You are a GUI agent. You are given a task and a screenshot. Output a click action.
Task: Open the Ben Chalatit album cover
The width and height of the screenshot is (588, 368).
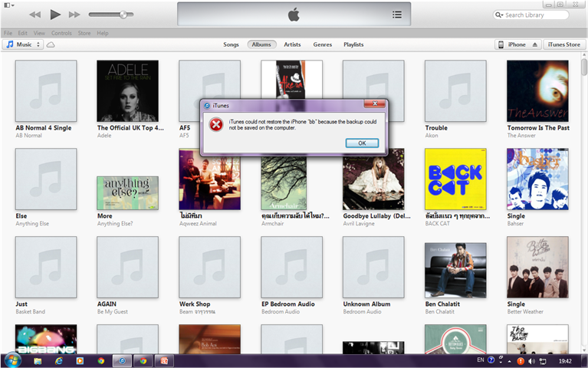point(455,271)
